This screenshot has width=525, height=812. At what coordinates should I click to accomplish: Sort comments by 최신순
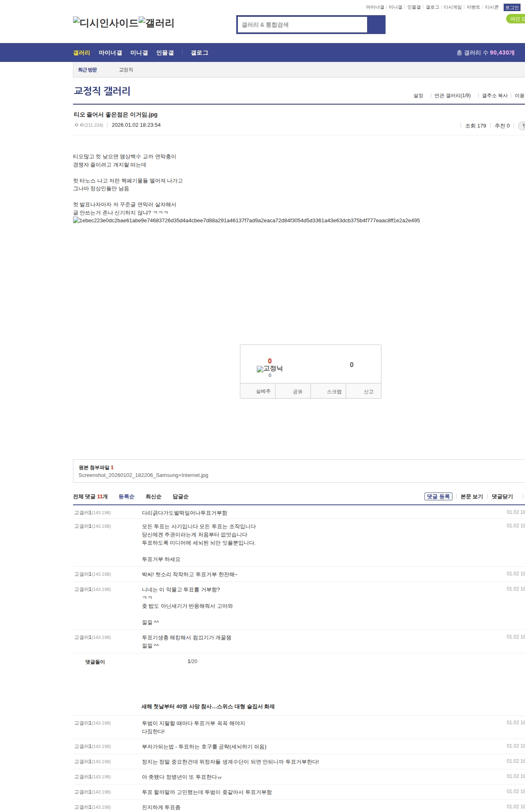coord(153,497)
